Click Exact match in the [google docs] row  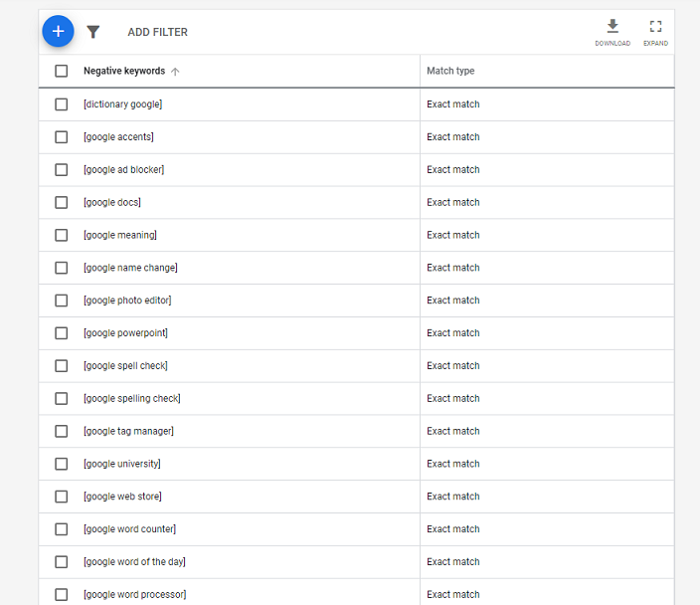[x=453, y=202]
